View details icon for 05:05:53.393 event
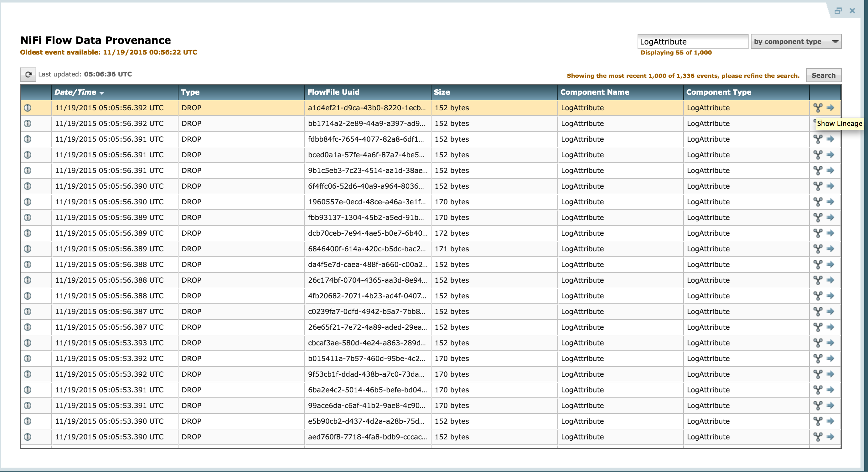868x472 pixels. [28, 343]
